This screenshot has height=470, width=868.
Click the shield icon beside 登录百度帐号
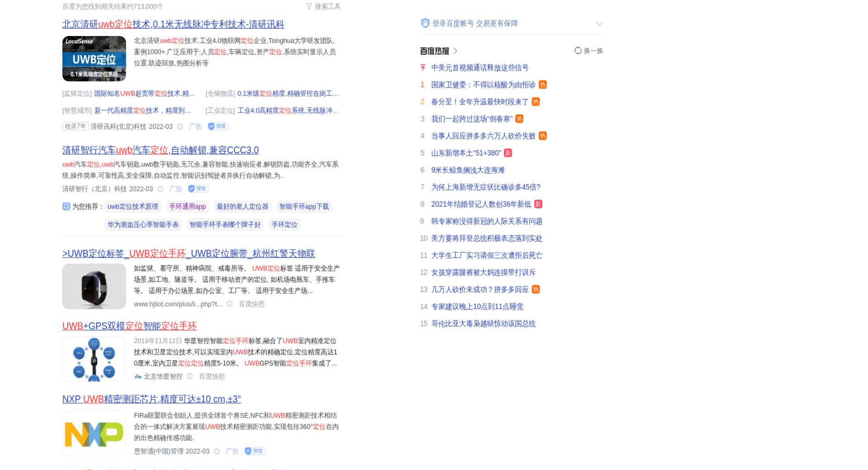(425, 23)
